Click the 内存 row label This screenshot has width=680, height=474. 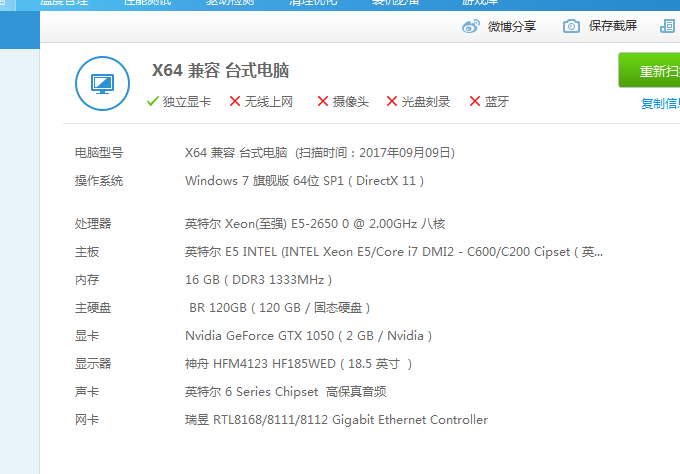click(87, 280)
